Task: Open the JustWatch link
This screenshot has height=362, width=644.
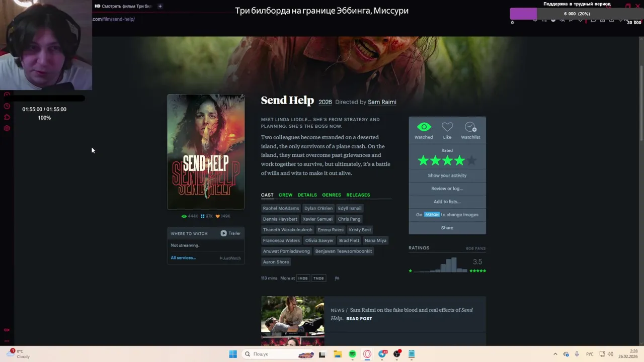Action: click(x=230, y=258)
